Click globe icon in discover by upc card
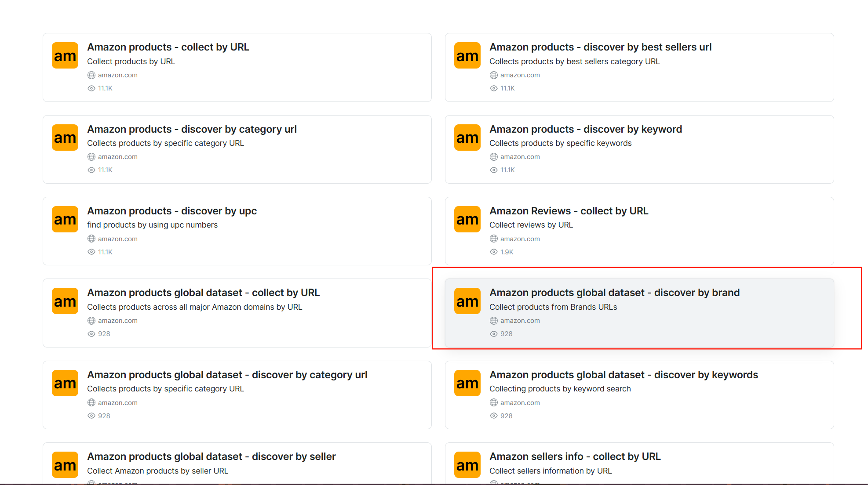868x485 pixels. pos(91,239)
